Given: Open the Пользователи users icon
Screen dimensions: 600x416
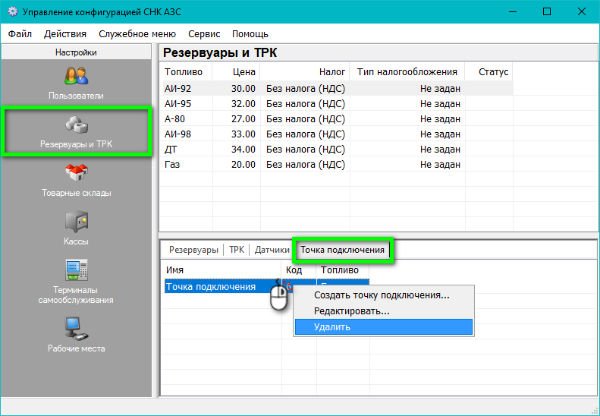Looking at the screenshot, I should pyautogui.click(x=78, y=77).
